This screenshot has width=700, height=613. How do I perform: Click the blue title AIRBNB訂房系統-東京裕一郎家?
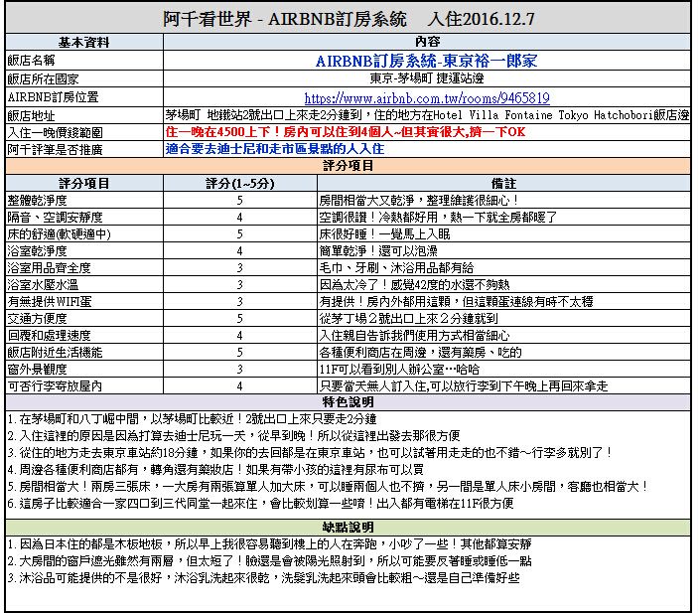click(426, 61)
